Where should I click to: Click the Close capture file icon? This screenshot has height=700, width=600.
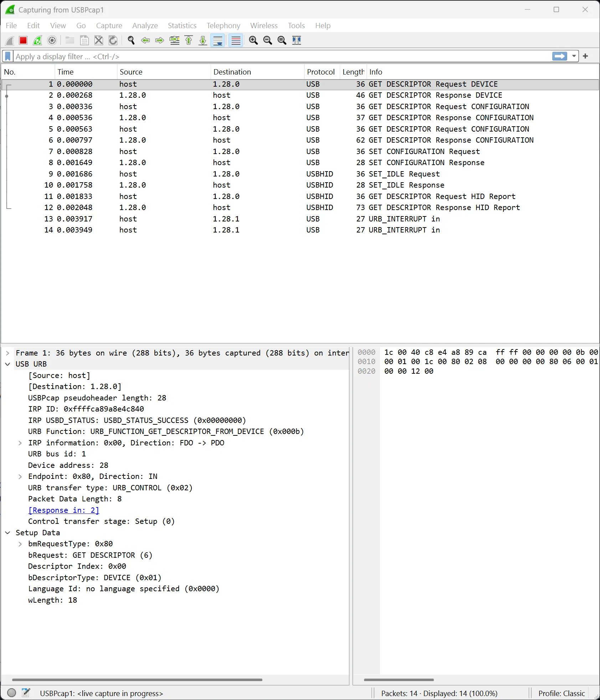pos(99,40)
